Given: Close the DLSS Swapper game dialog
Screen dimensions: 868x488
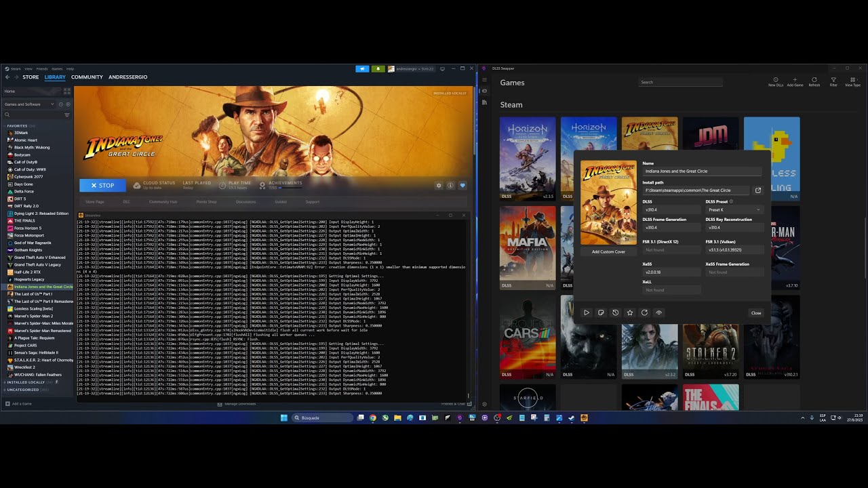Looking at the screenshot, I should [756, 312].
